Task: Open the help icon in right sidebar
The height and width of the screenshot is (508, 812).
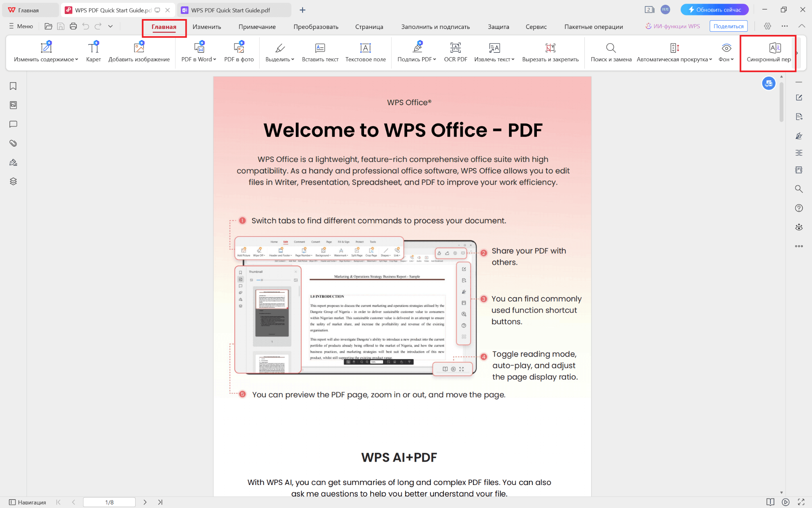Action: point(799,208)
